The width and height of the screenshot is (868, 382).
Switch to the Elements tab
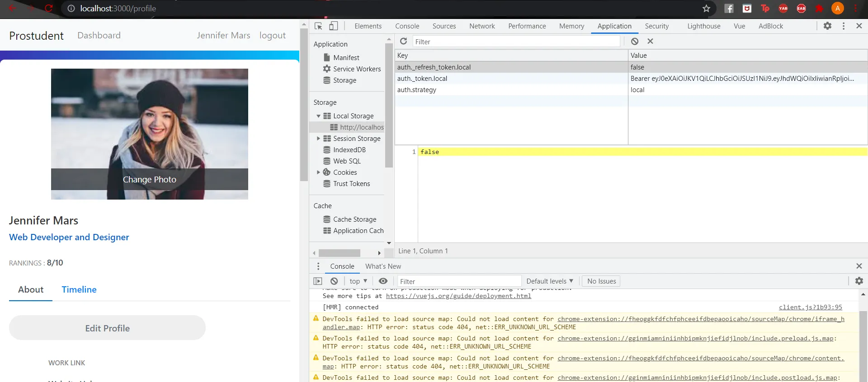click(368, 26)
